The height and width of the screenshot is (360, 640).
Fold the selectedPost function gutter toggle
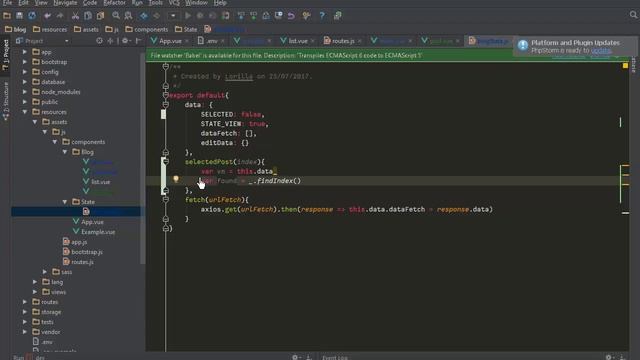pos(166,162)
